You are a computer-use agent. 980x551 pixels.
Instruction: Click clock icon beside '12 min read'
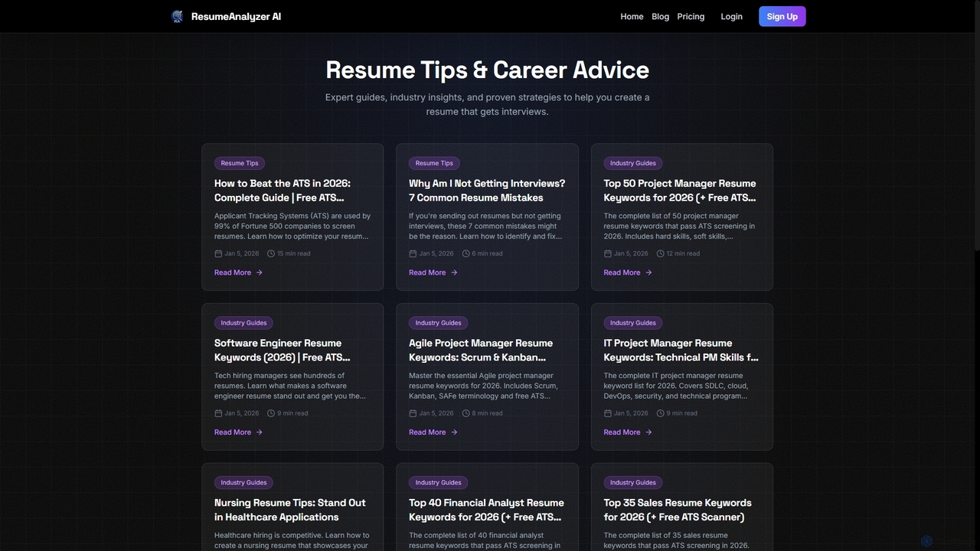point(660,253)
